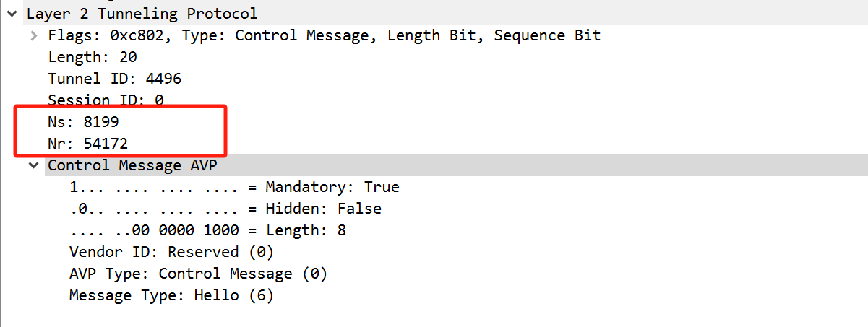Select the Tunnel ID: 4496 field

click(114, 79)
